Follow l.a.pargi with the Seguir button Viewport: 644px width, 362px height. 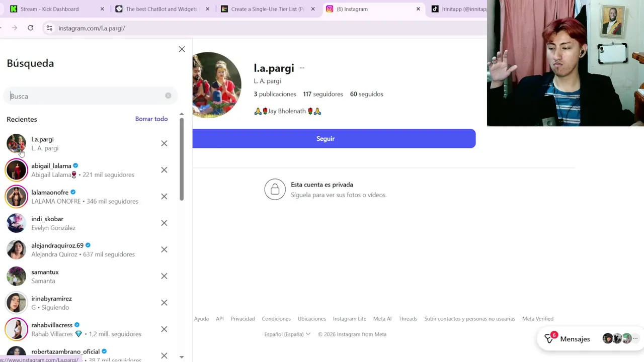[x=334, y=138]
